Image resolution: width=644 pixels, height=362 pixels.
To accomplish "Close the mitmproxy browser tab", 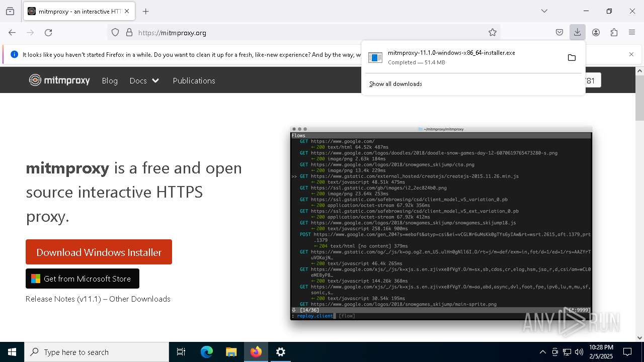I will click(127, 11).
